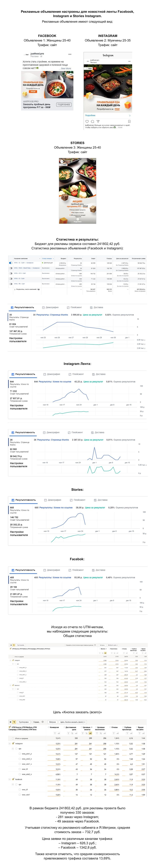Open the Доставка tab in the 26 results panel

98,432
